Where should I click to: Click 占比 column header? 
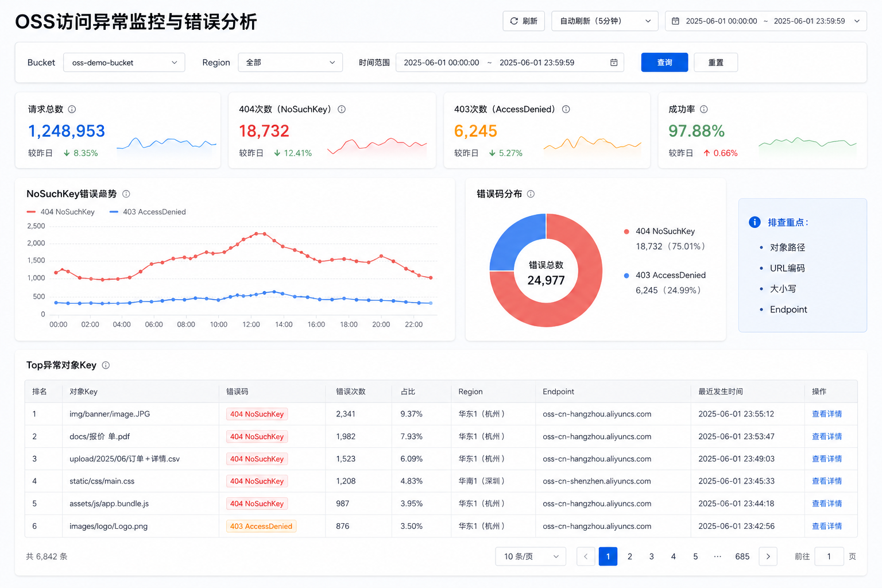coord(408,392)
